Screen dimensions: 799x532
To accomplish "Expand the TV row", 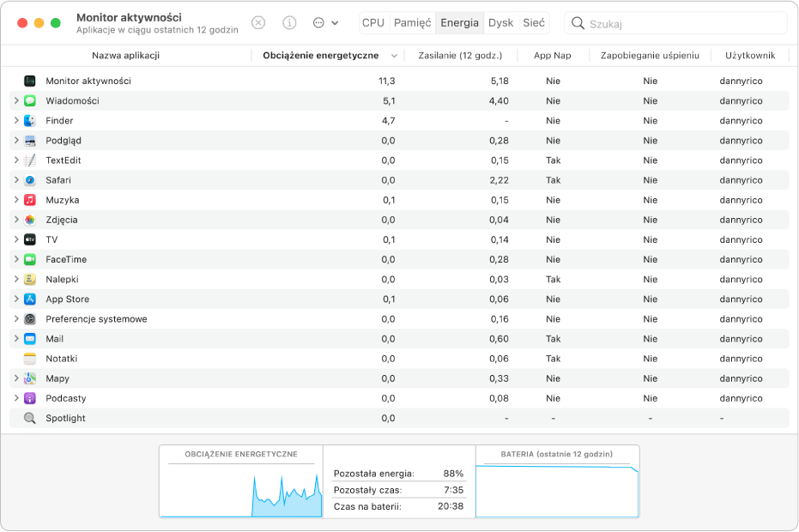I will (16, 239).
